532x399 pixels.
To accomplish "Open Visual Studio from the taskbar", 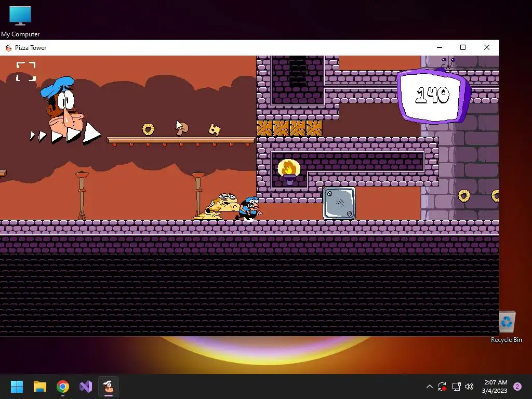I will click(x=86, y=387).
